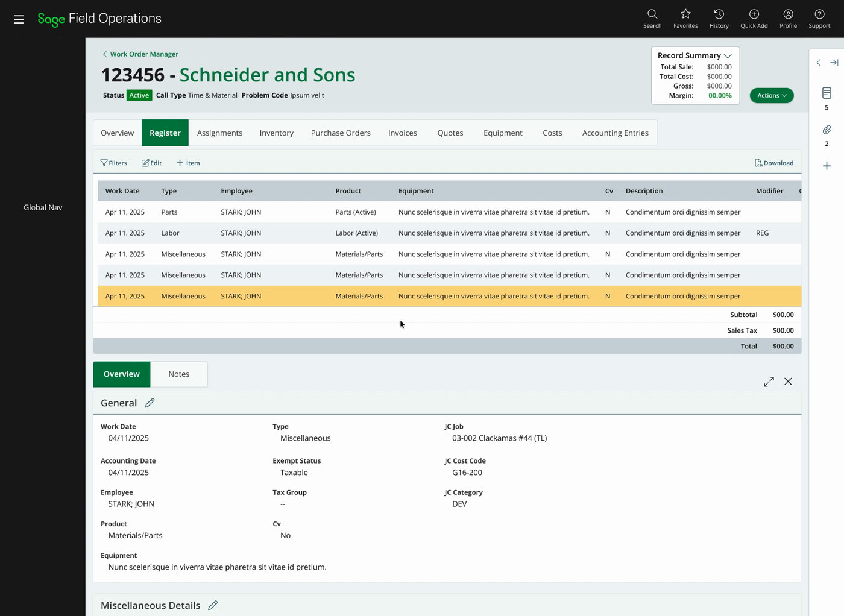
Task: Open the Purchase Orders tab
Action: (341, 133)
